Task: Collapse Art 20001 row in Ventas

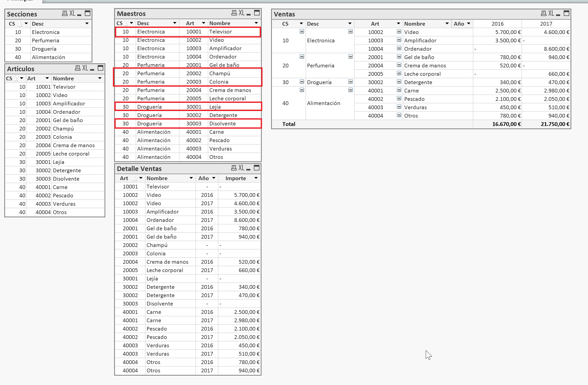Action: click(399, 56)
